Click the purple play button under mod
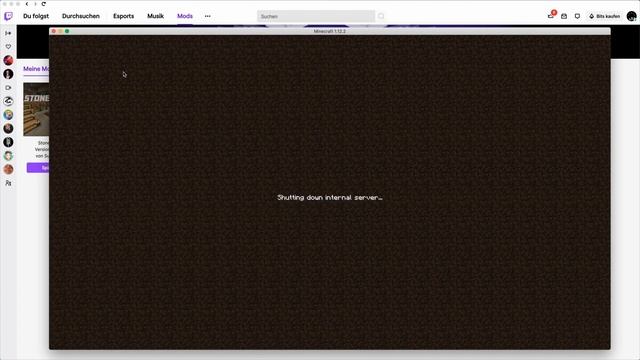Image resolution: width=640 pixels, height=360 pixels. (38, 167)
